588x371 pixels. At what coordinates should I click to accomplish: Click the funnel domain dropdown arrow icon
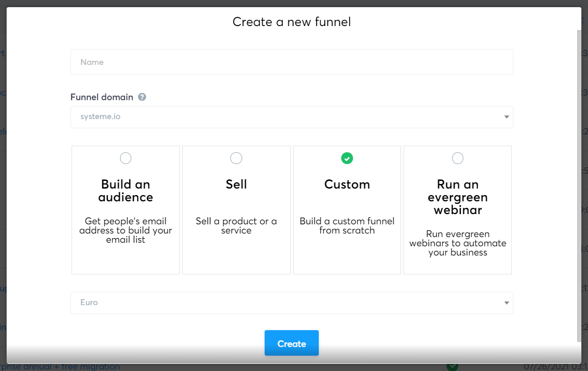tap(506, 117)
